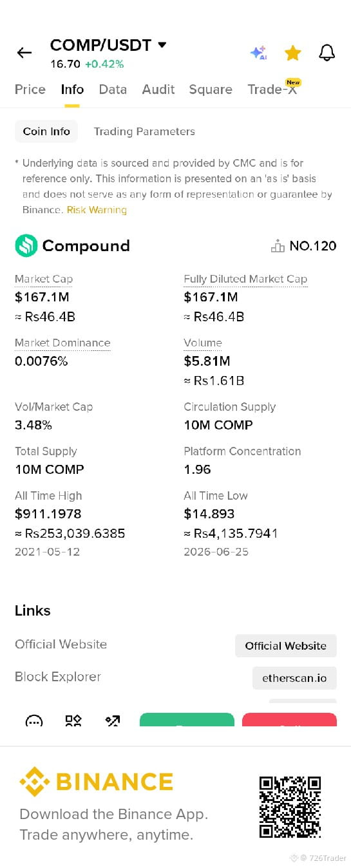Expand the COMP/USDT pair dropdown arrow
This screenshot has width=351, height=868.
pos(162,45)
